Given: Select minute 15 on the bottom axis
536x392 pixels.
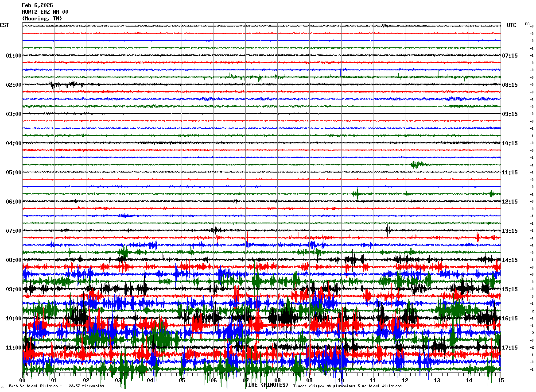Looking at the screenshot, I should click(x=501, y=380).
